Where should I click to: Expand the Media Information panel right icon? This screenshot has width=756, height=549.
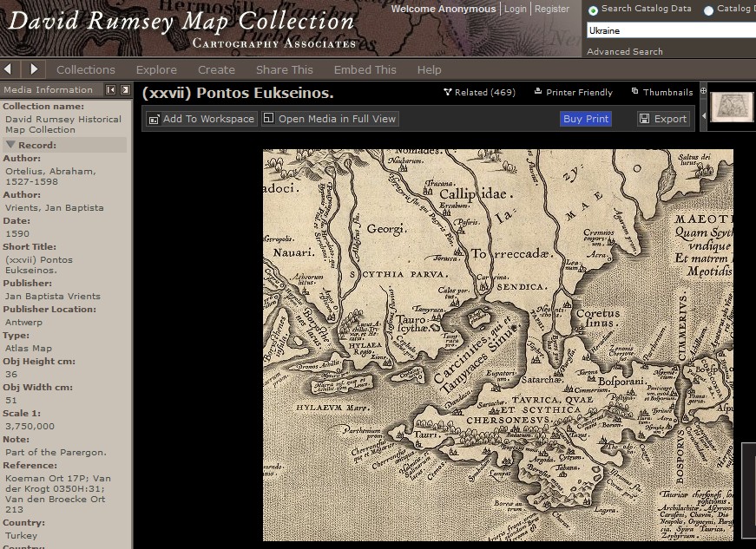[125, 90]
